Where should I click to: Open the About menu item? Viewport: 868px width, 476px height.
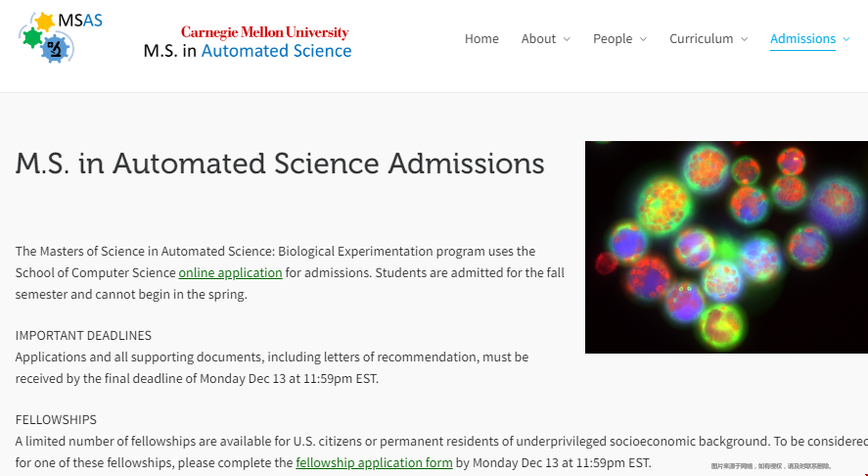point(538,38)
